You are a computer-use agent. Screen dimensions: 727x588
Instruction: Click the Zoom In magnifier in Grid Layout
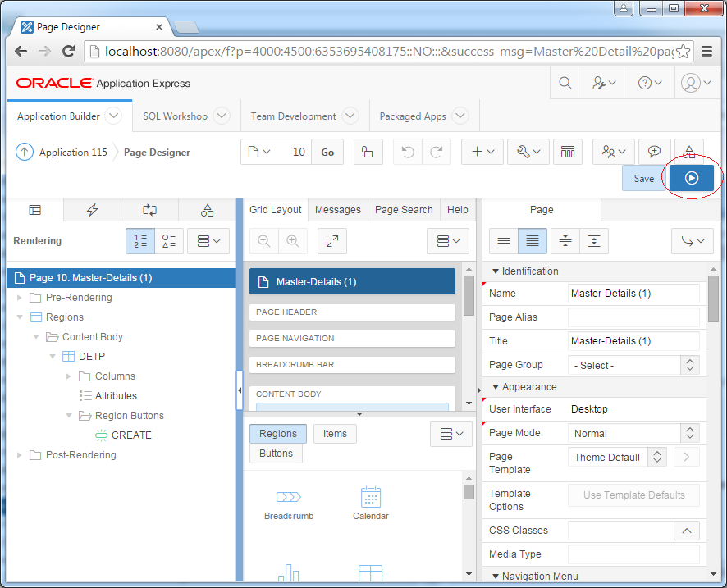click(293, 241)
